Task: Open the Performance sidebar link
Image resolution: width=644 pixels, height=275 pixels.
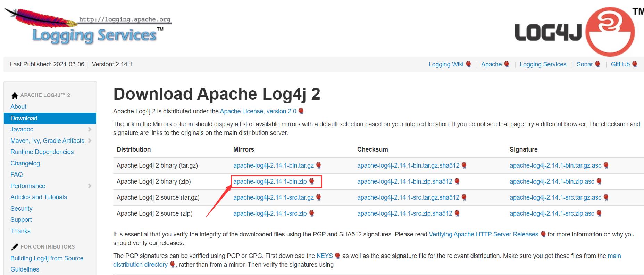Action: 28,186
